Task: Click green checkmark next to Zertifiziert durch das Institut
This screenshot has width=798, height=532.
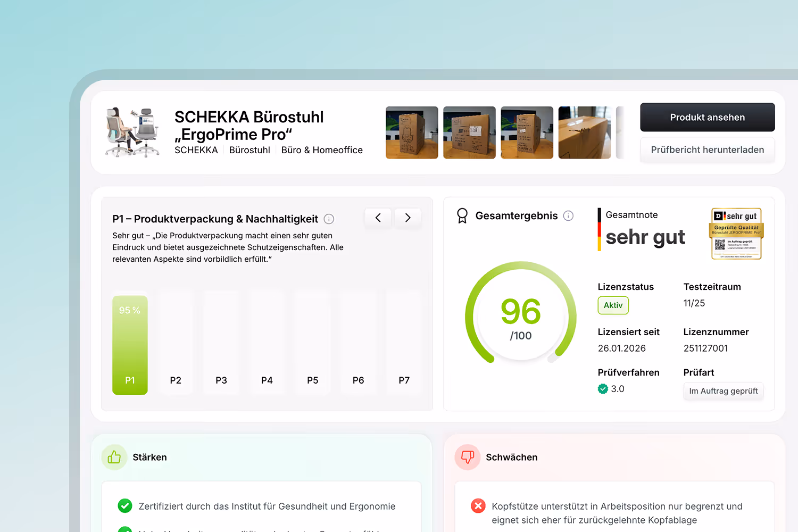Action: coord(125,505)
